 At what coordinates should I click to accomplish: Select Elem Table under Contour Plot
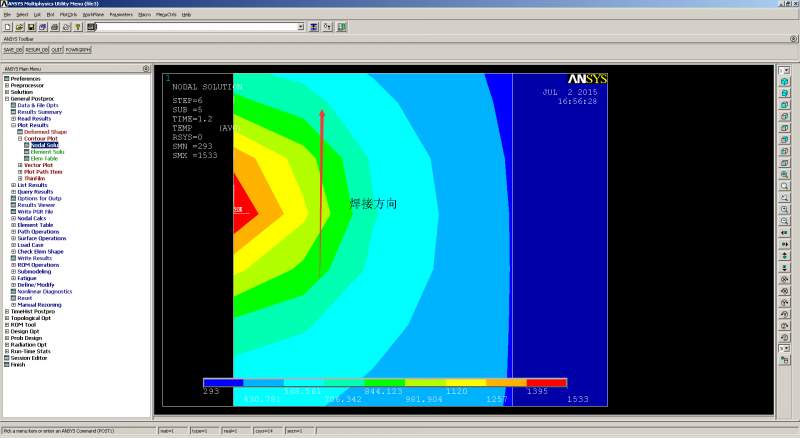pyautogui.click(x=44, y=158)
